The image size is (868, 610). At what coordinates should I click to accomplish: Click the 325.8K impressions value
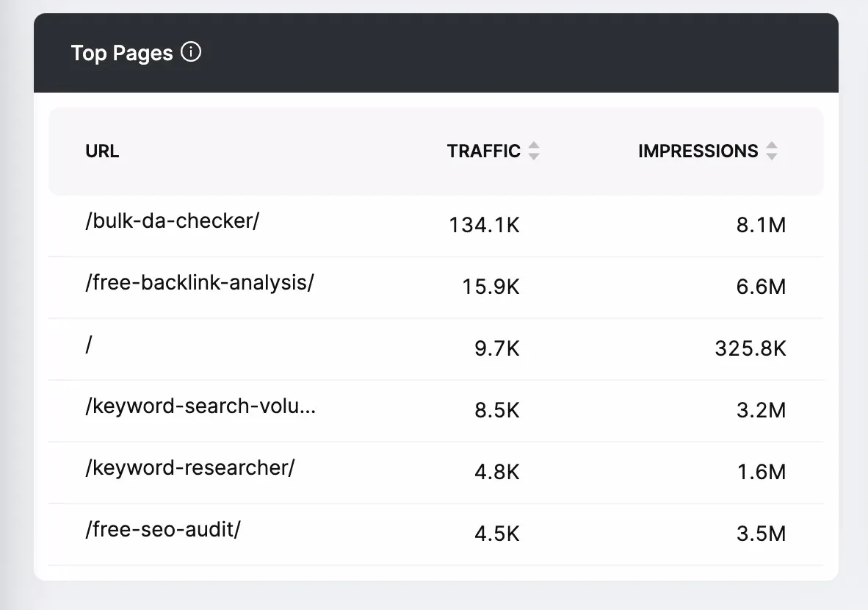coord(750,348)
